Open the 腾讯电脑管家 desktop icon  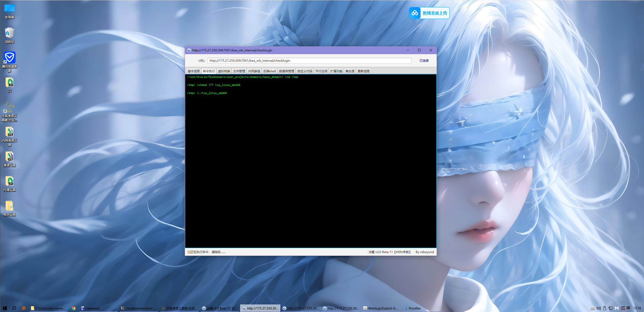tap(10, 58)
